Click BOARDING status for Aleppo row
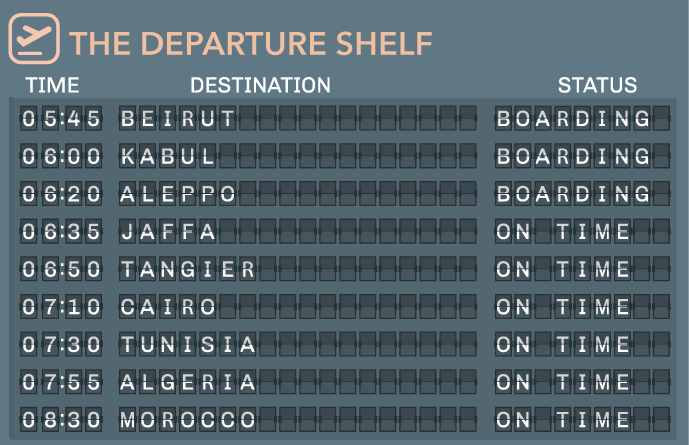 573,194
